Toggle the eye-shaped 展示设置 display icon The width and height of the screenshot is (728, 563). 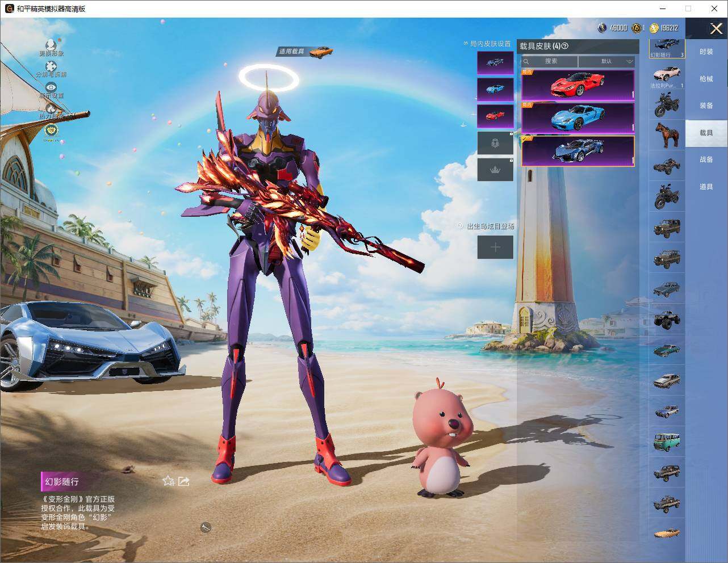[51, 87]
